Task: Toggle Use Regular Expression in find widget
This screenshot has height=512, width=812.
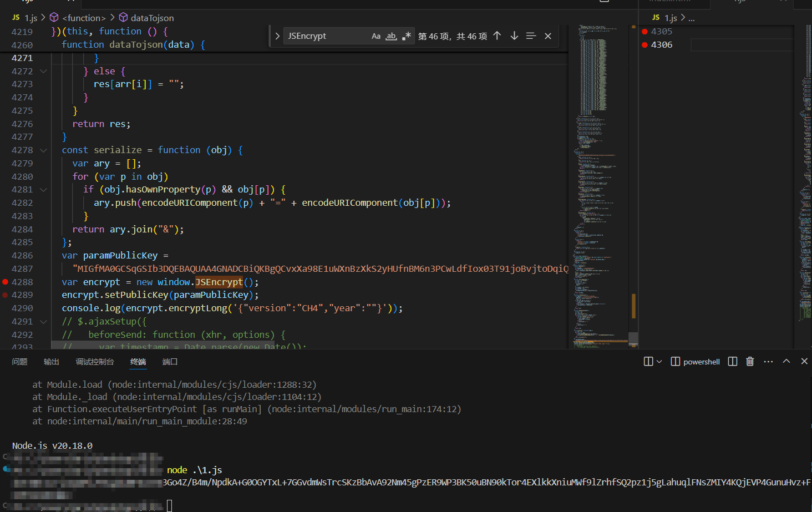Action: [x=407, y=36]
